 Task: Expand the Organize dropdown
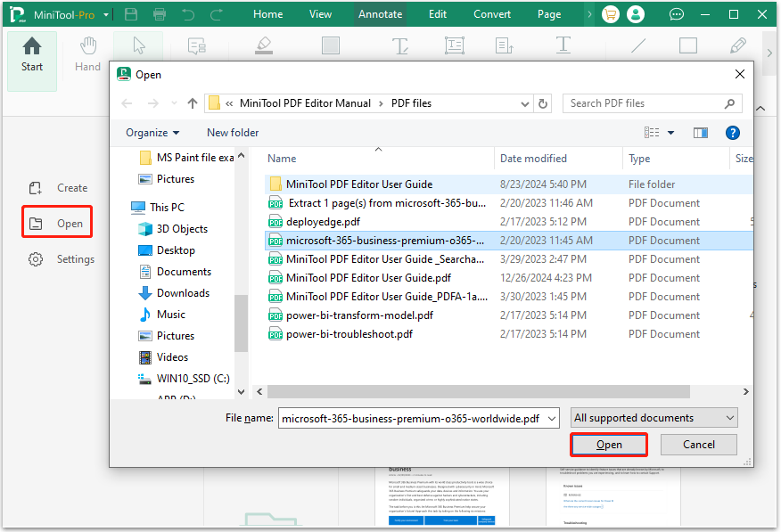[x=152, y=133]
